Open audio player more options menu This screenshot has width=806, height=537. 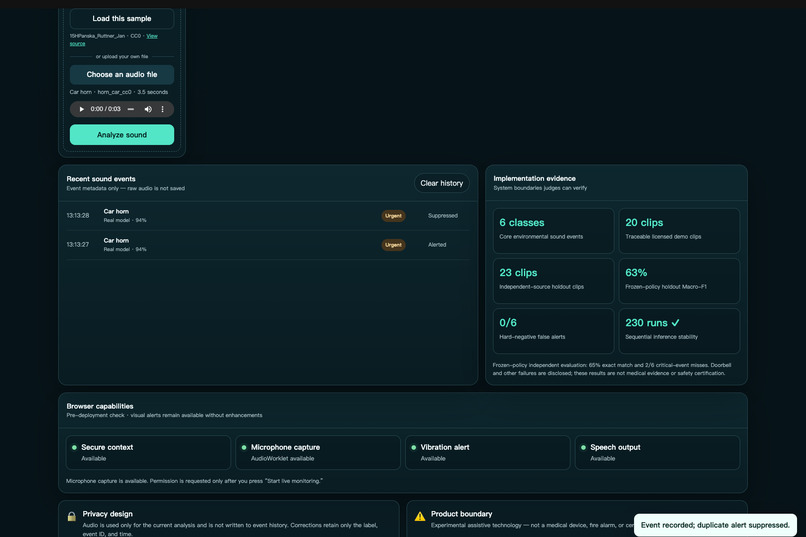[162, 109]
